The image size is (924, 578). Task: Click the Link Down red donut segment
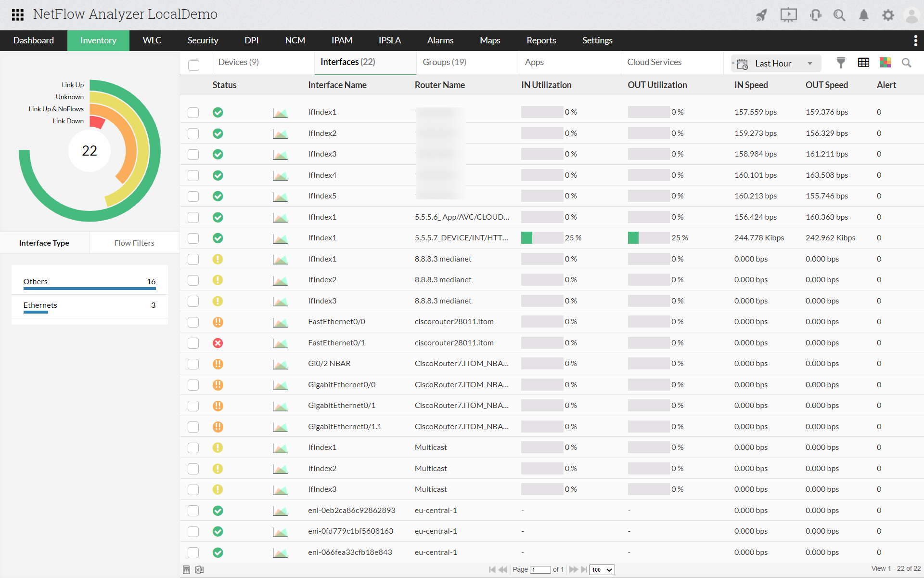coord(97,122)
